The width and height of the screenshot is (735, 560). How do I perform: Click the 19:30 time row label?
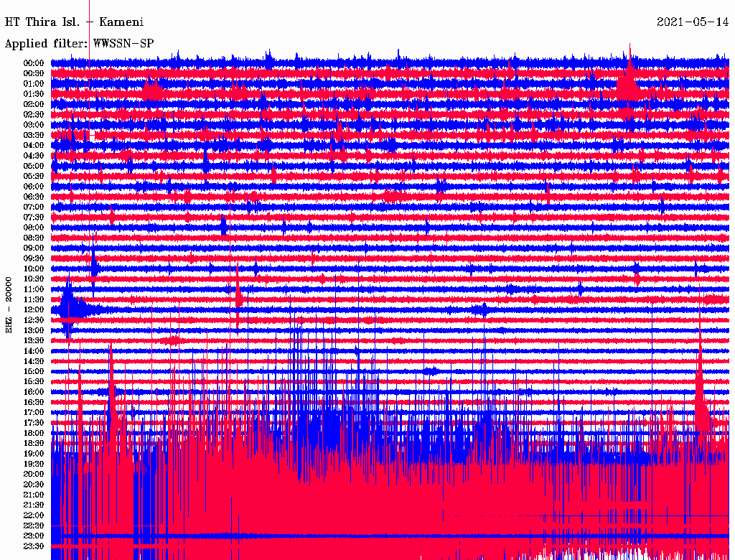(34, 464)
